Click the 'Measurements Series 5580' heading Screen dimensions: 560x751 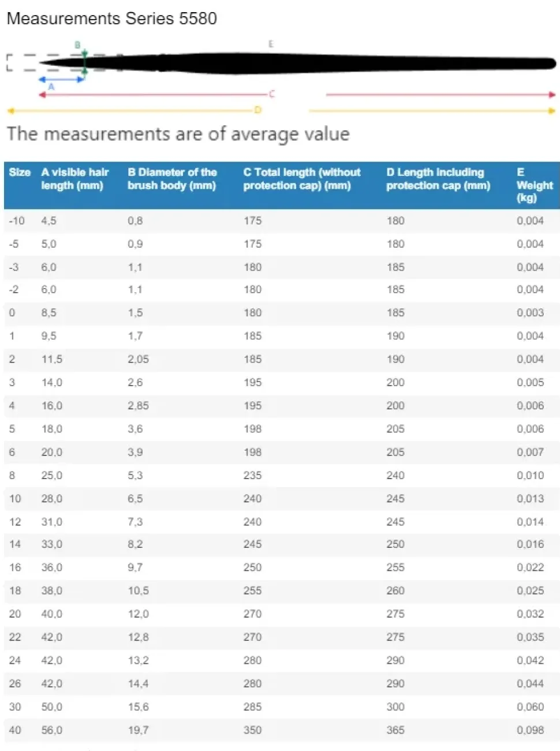[x=111, y=18]
